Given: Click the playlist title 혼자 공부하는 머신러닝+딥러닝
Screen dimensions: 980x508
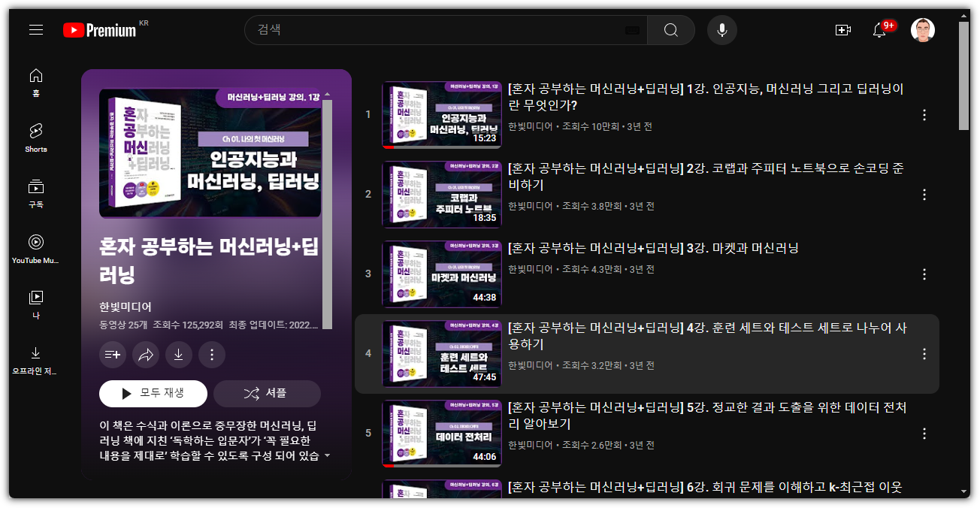Looking at the screenshot, I should tap(210, 260).
